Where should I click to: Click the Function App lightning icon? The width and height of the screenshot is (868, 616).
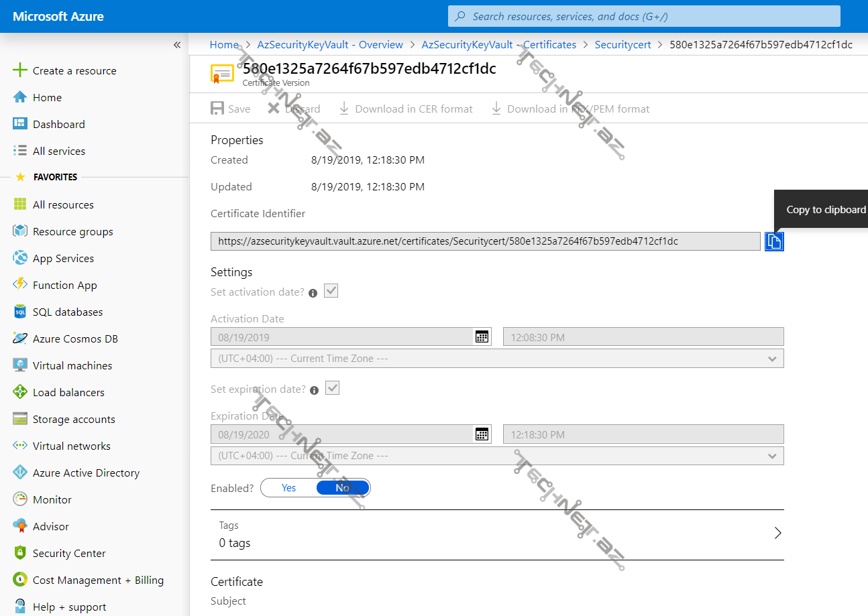[x=20, y=285]
